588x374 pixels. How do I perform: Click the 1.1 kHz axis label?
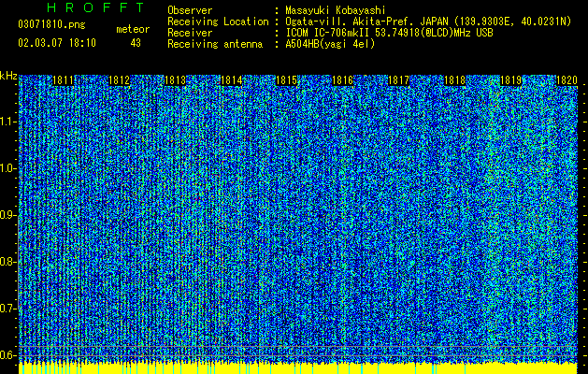(x=8, y=122)
